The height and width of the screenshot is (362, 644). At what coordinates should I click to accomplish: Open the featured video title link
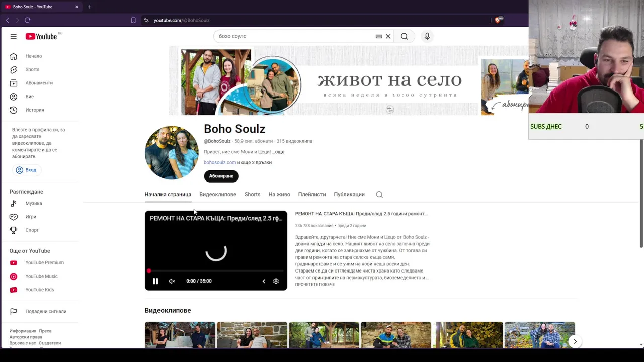click(361, 214)
